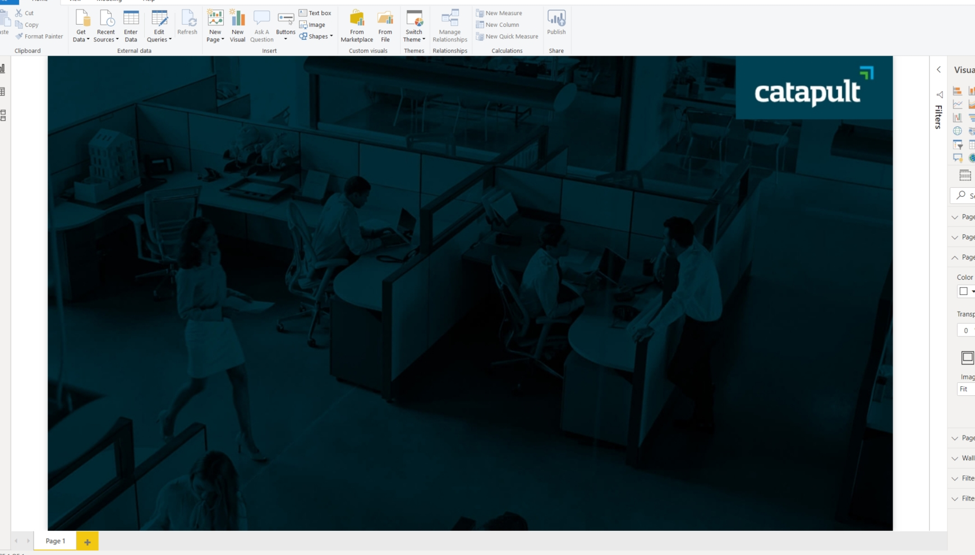This screenshot has height=555, width=975.
Task: Click the Ask A Question icon
Action: click(x=262, y=19)
